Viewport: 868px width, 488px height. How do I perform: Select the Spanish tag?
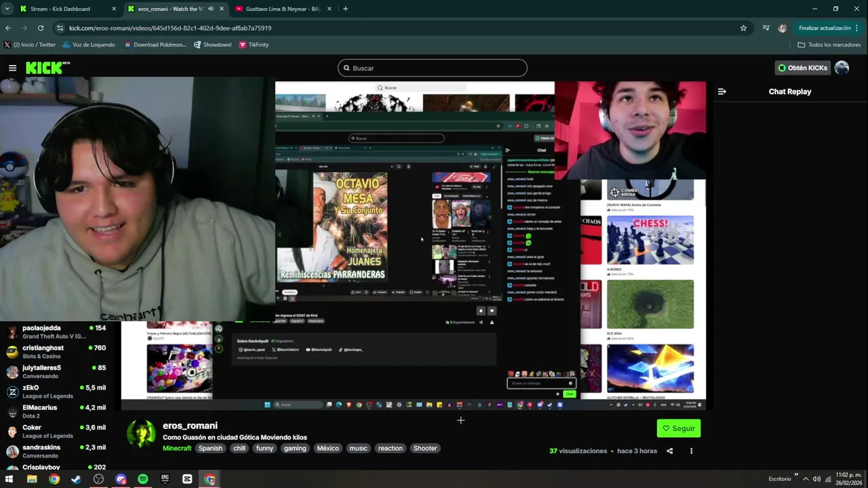click(x=210, y=448)
